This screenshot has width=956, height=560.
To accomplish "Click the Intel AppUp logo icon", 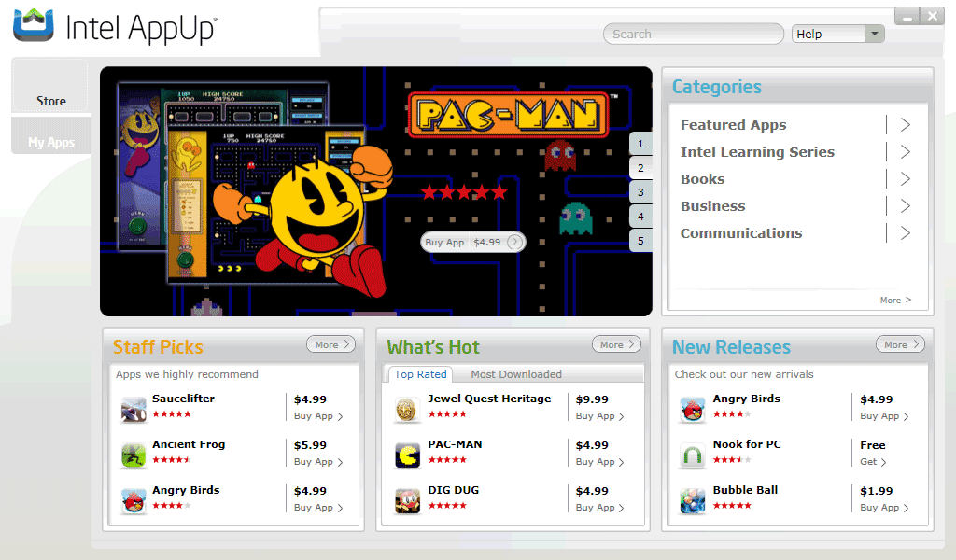I will [34, 25].
